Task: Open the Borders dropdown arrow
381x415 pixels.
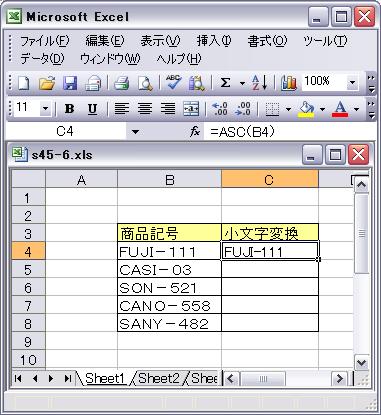Action: [288, 109]
